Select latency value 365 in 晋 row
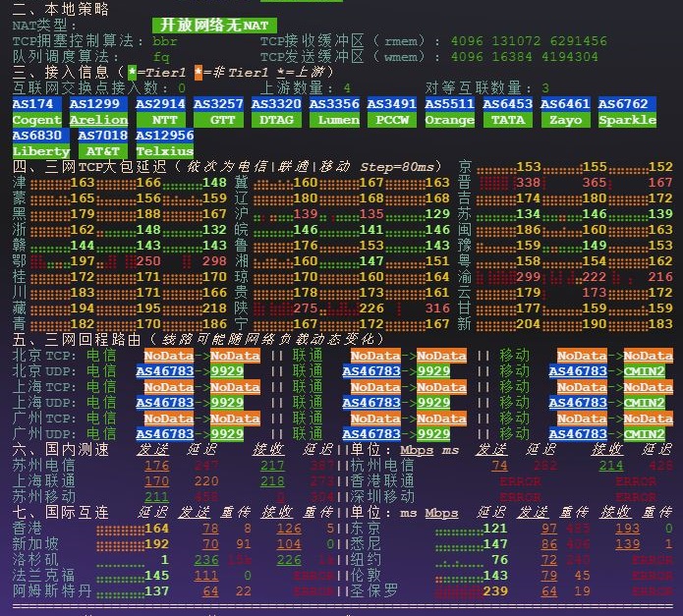683x616 pixels. point(595,183)
